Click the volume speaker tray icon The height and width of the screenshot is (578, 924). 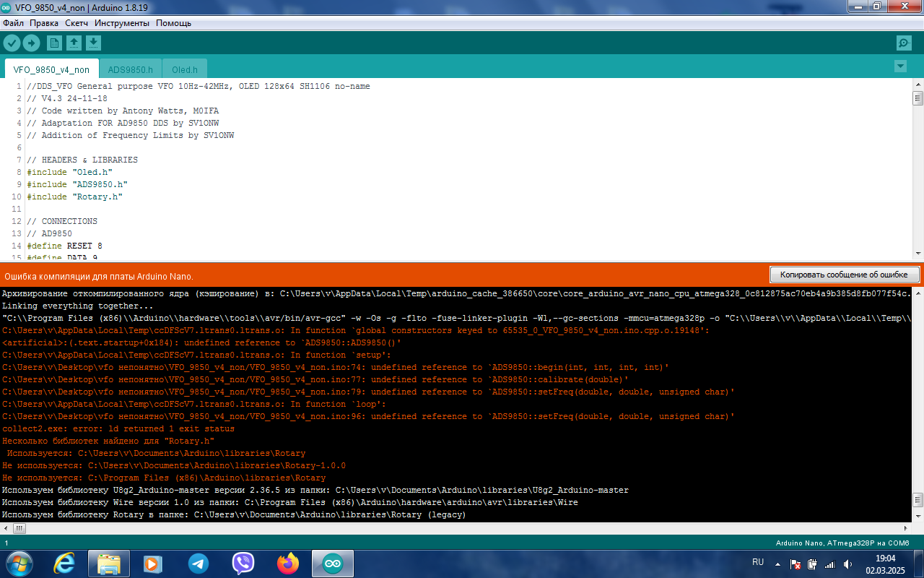click(x=847, y=564)
